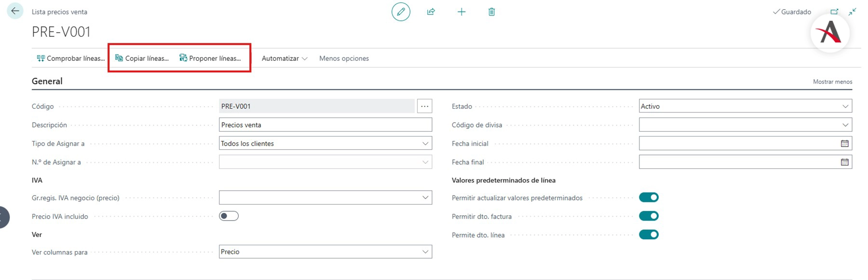Open the Tipo de Asignar a dropdown
Viewport: 868px width, 280px height.
point(425,143)
